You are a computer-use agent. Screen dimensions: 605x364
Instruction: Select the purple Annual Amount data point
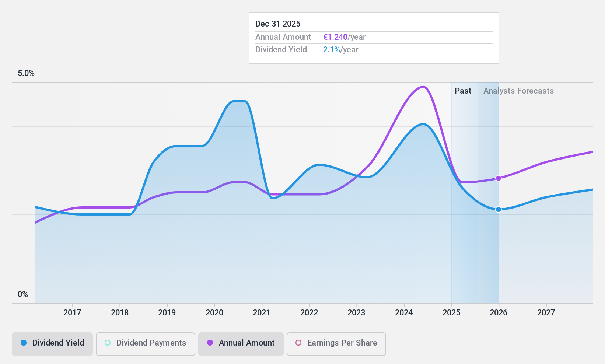tap(499, 178)
